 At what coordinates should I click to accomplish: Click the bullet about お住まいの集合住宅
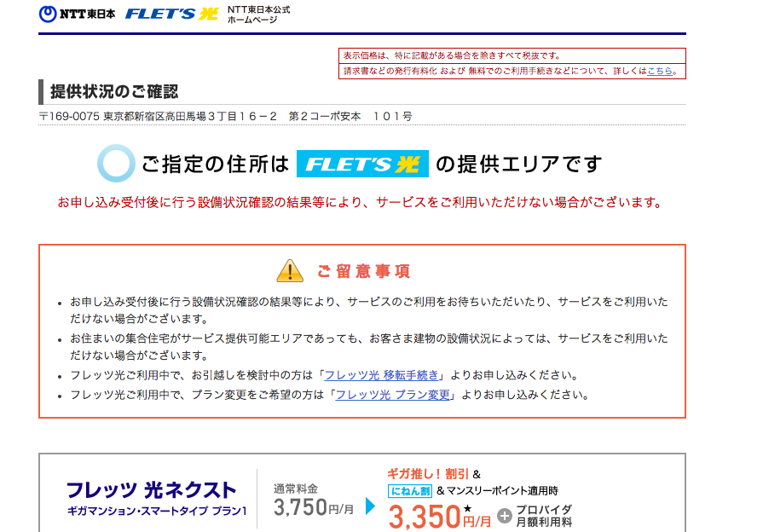point(369,347)
